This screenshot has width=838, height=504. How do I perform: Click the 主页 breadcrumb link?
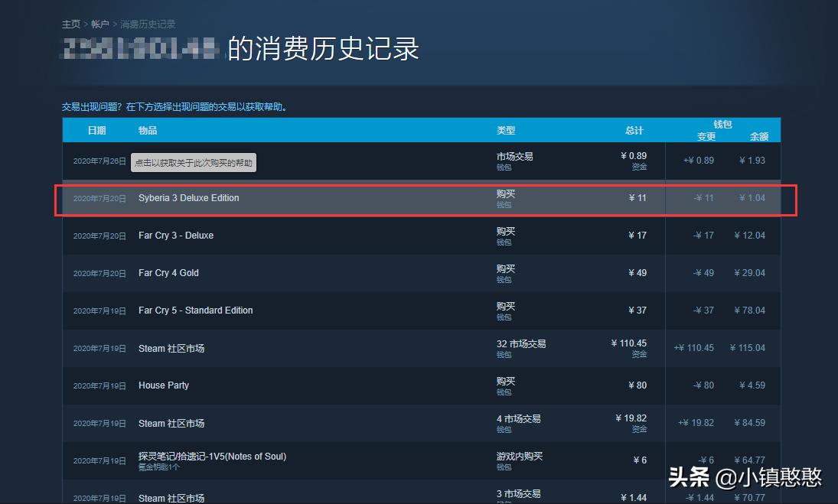70,24
